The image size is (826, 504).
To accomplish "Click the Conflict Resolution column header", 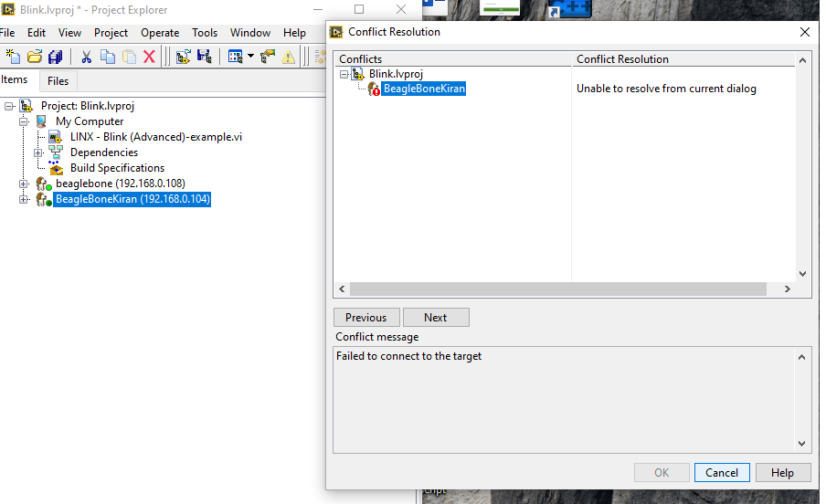I will point(683,59).
